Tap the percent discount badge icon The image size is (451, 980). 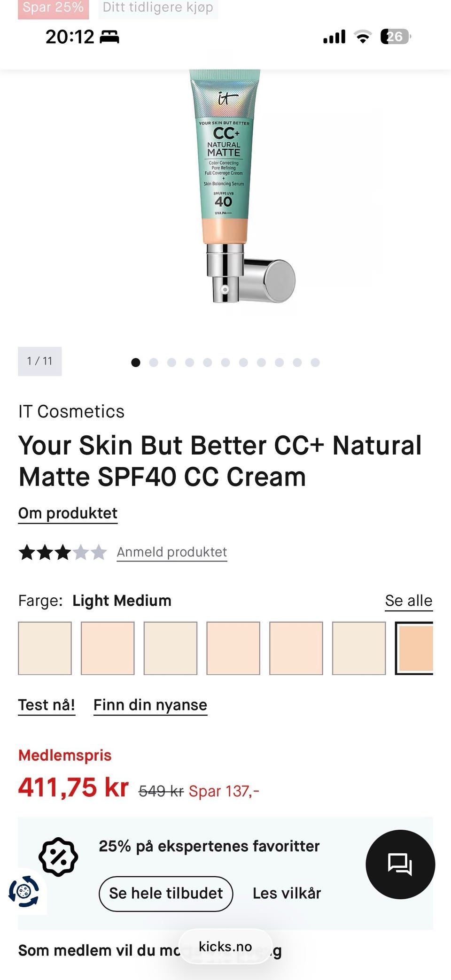[58, 857]
